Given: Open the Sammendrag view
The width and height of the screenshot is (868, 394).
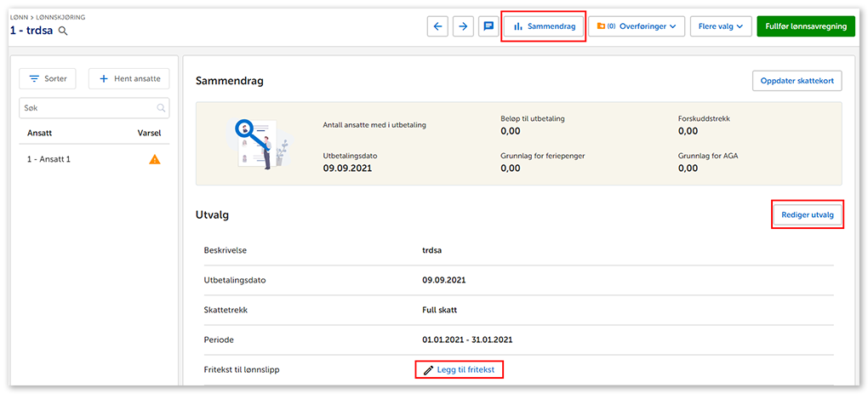Looking at the screenshot, I should tap(544, 26).
